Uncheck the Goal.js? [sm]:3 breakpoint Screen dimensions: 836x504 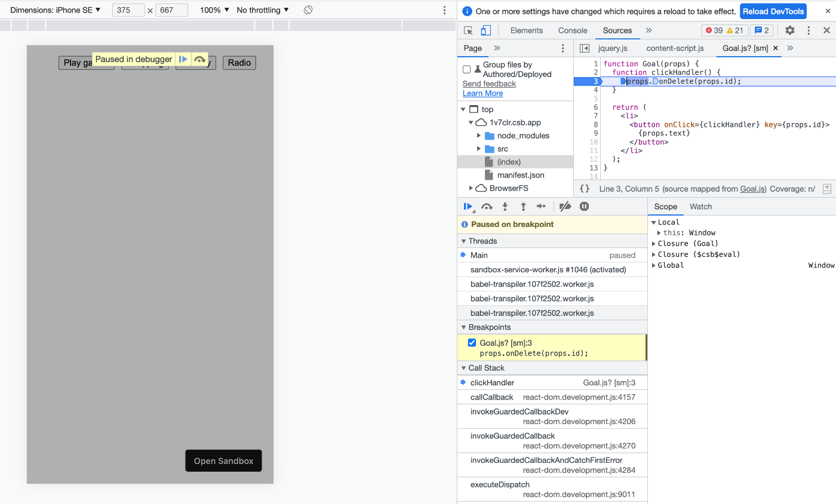coord(472,343)
